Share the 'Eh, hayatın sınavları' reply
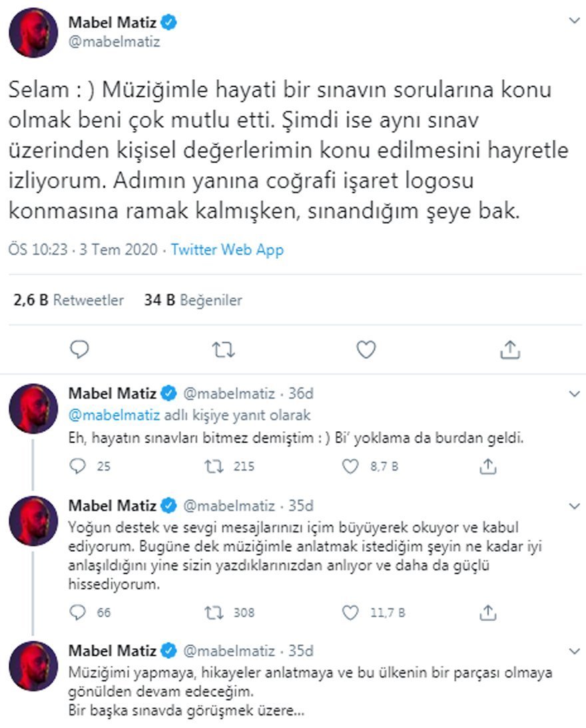Screen dimensions: 586x728 488,466
